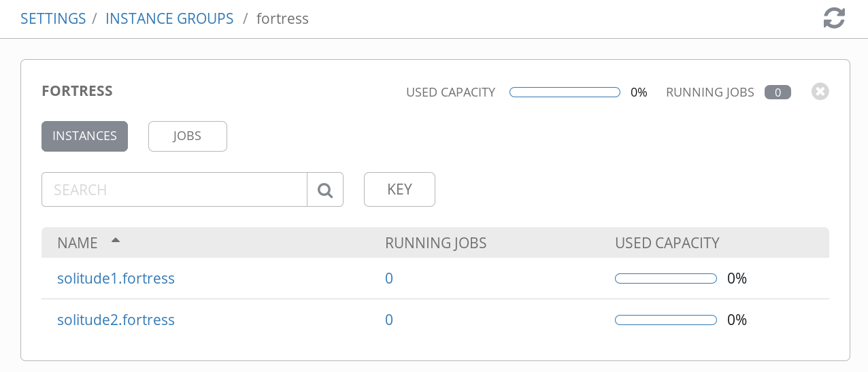The width and height of the screenshot is (868, 372).
Task: Click running jobs count for solitude1.fortress
Action: [389, 278]
